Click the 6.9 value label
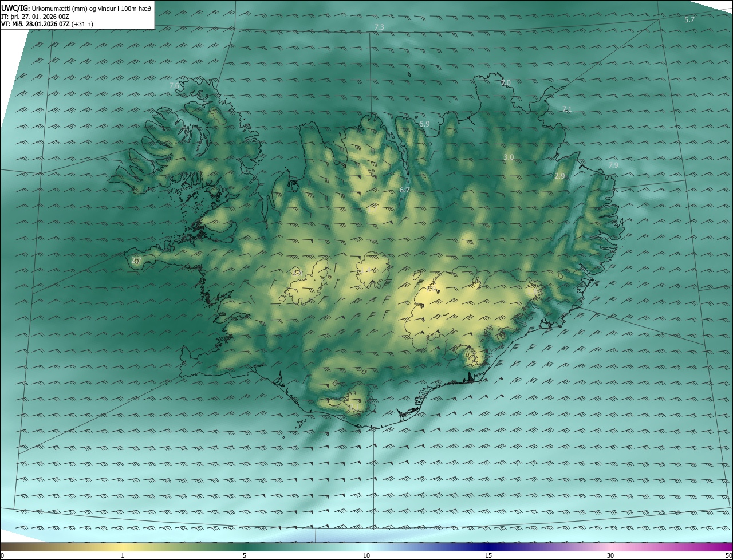The height and width of the screenshot is (560, 733). pyautogui.click(x=424, y=124)
